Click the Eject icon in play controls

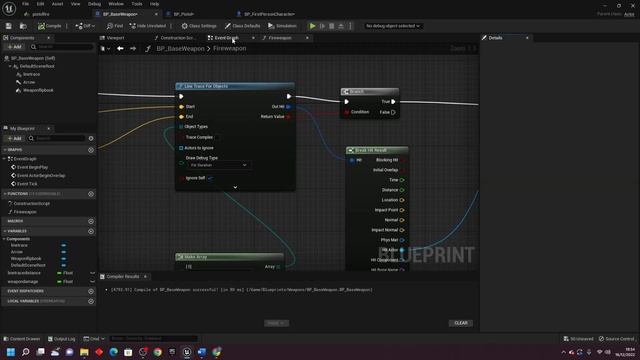[341, 26]
